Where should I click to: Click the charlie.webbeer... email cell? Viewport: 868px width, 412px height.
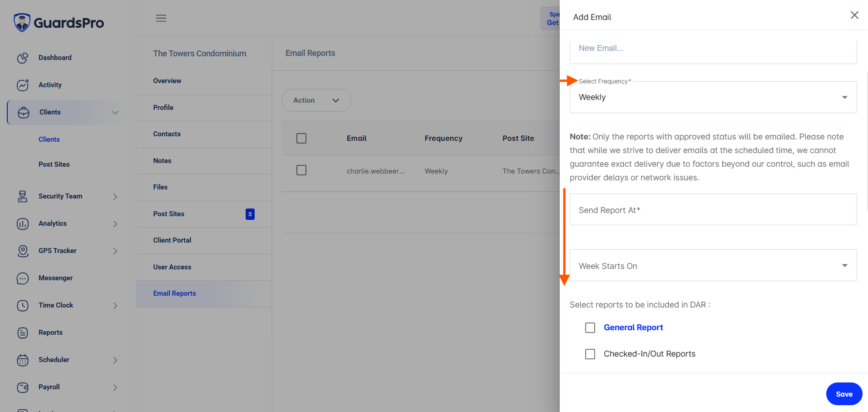coord(375,171)
